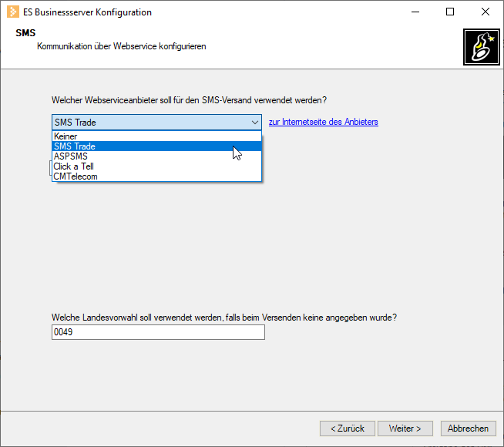Continue with the Weiter button
The height and width of the screenshot is (447, 504).
pos(405,429)
